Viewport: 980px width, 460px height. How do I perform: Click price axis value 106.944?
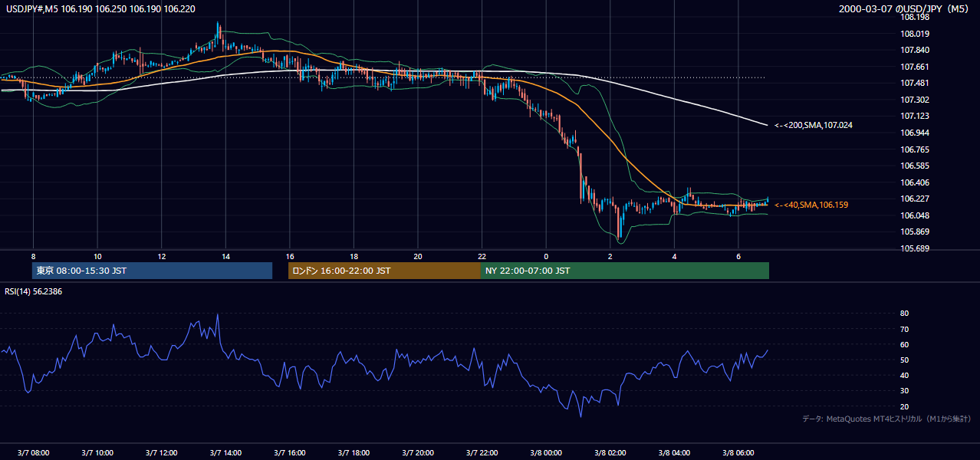tap(916, 133)
